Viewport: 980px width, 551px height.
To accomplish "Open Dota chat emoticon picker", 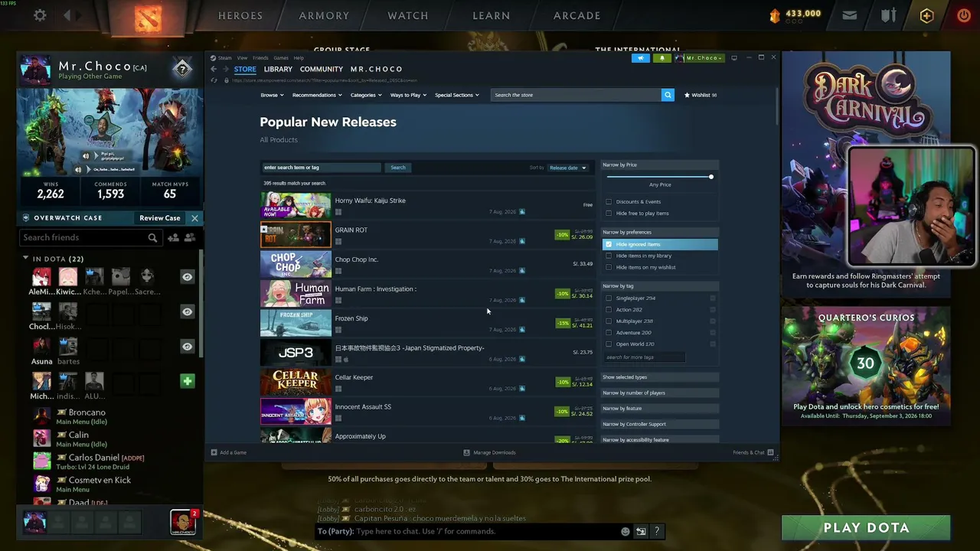I will (626, 531).
